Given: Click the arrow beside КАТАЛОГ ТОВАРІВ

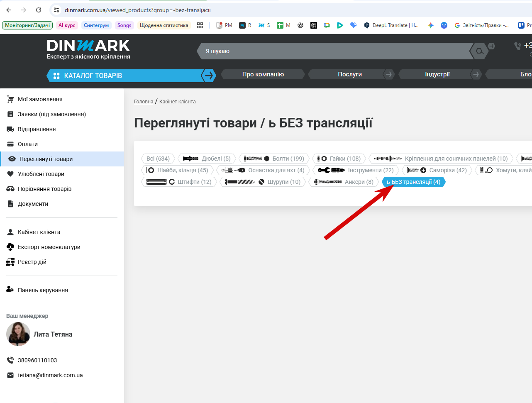Looking at the screenshot, I should pyautogui.click(x=209, y=76).
